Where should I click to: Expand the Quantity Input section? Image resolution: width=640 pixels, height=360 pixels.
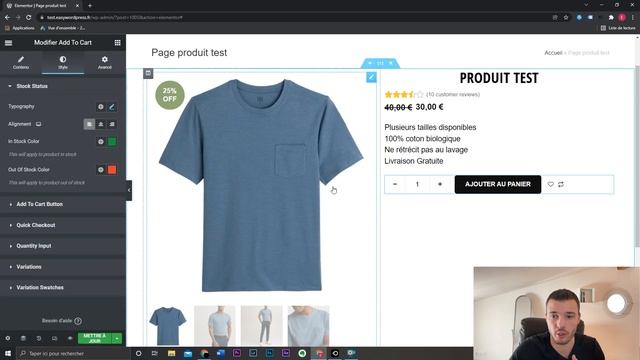[x=63, y=246]
